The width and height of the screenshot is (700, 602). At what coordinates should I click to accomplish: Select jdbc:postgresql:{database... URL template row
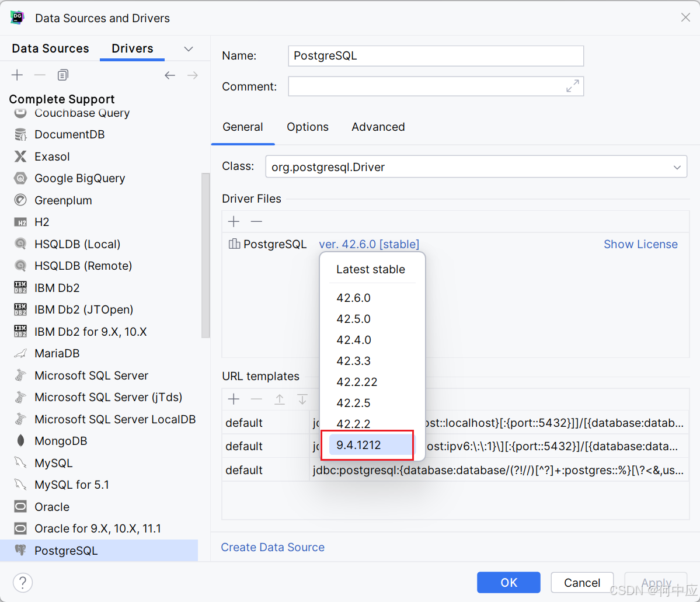pyautogui.click(x=455, y=470)
